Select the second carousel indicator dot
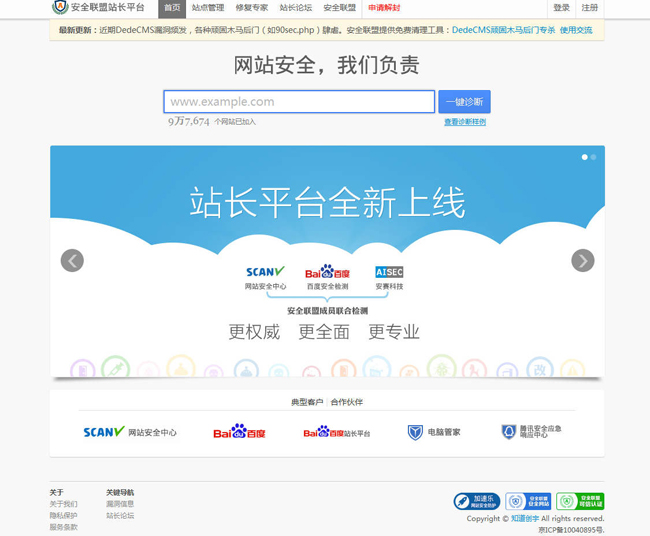The width and height of the screenshot is (650, 536). click(593, 157)
